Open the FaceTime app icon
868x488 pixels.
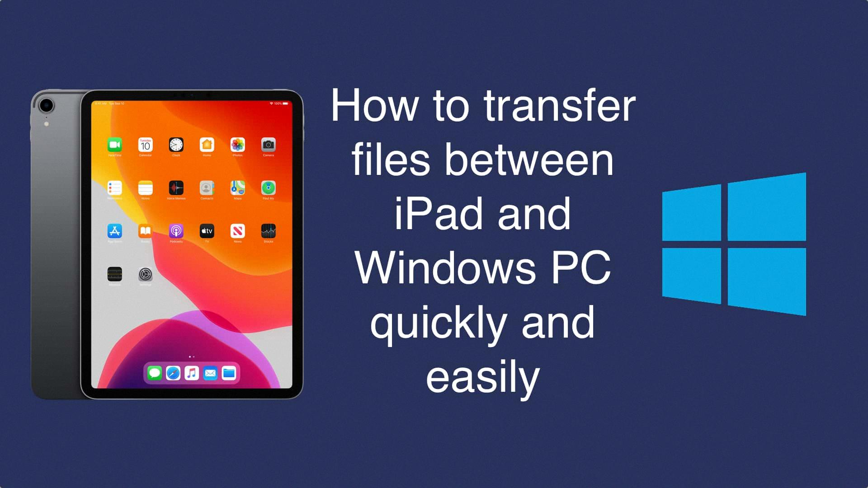[x=114, y=145]
